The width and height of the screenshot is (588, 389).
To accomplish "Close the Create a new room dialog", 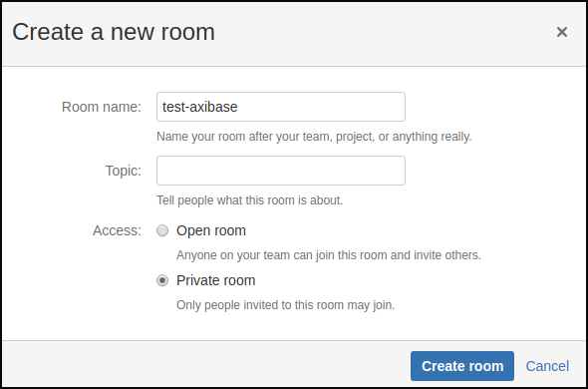I will coord(562,32).
